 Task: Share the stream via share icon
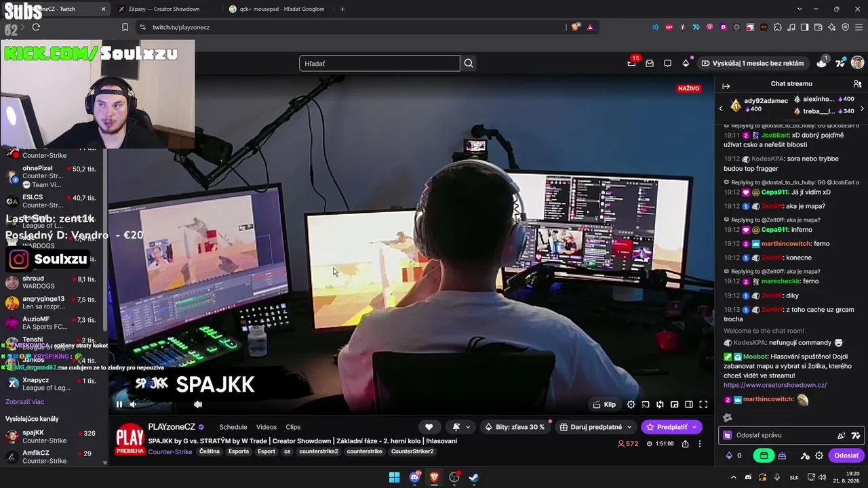pyautogui.click(x=686, y=444)
